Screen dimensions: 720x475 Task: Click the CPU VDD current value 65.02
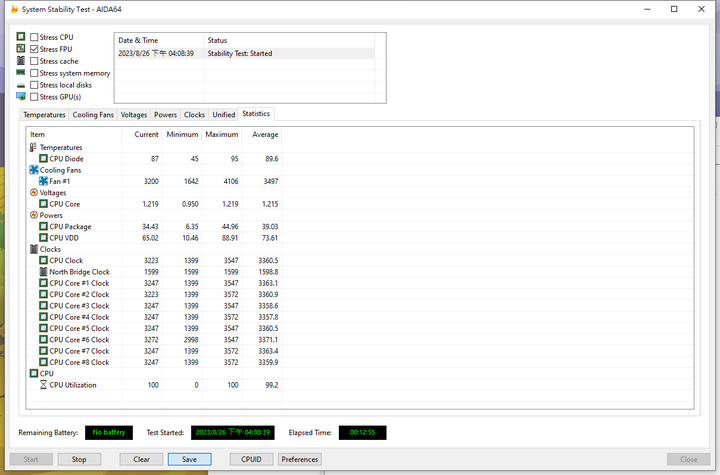(x=150, y=238)
